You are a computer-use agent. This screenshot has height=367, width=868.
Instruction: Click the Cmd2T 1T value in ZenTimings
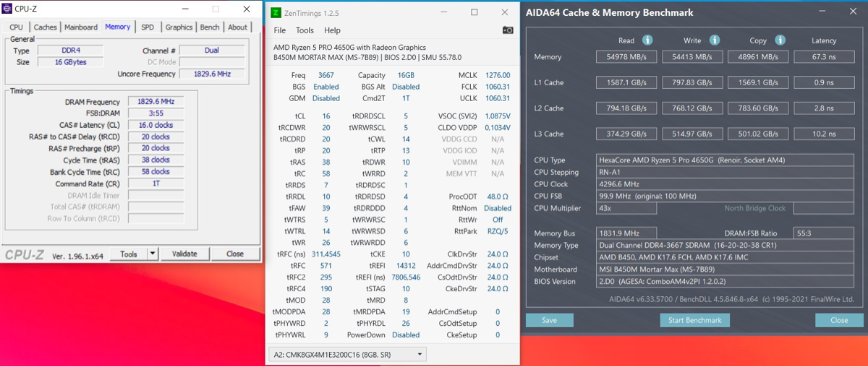(406, 98)
